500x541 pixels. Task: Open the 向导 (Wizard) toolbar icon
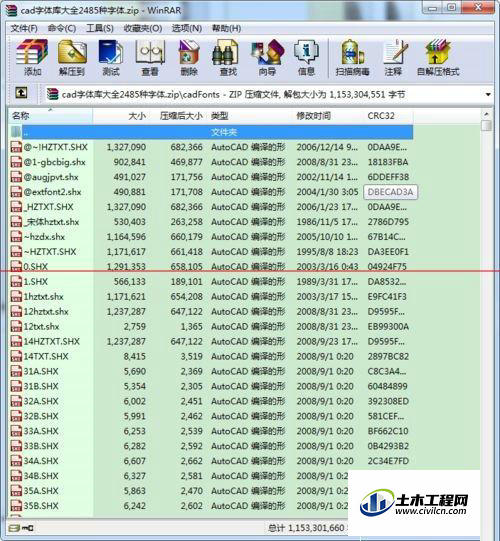[267, 52]
